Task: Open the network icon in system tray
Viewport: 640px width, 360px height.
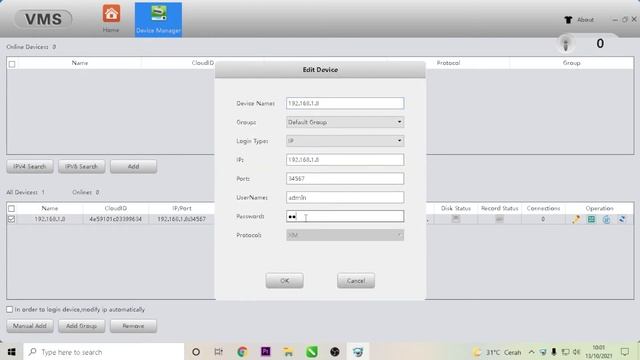Action: pyautogui.click(x=565, y=352)
